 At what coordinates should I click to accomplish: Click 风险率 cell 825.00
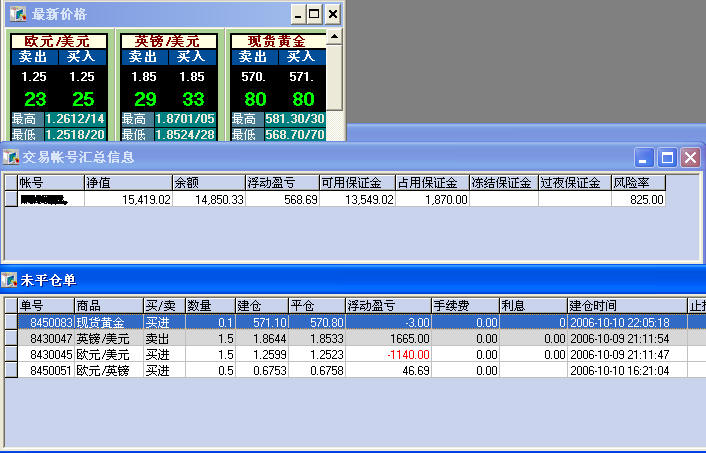point(638,199)
